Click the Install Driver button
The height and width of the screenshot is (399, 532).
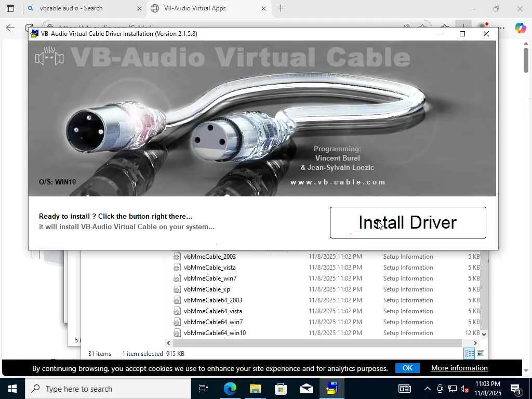408,222
